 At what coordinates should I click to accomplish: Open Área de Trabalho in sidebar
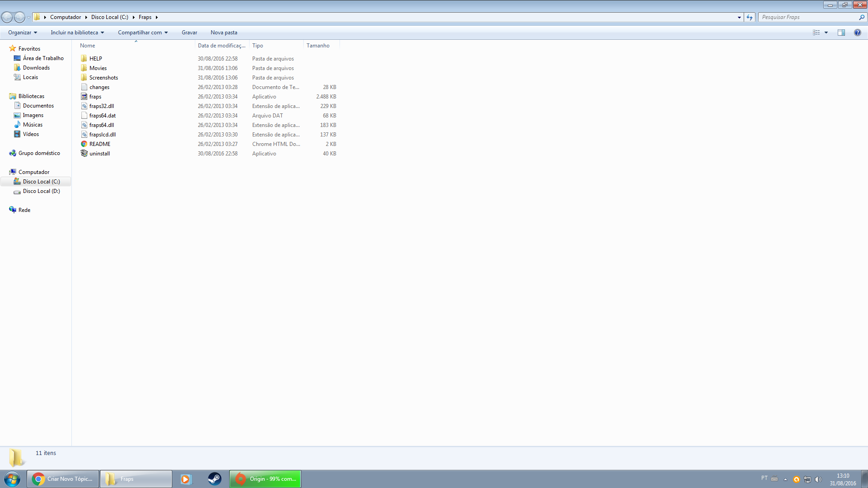[43, 58]
